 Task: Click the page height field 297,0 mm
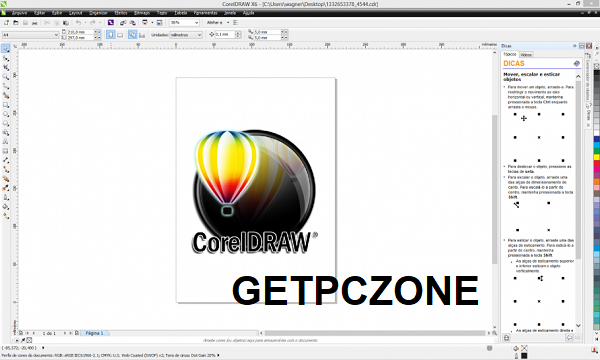80,37
